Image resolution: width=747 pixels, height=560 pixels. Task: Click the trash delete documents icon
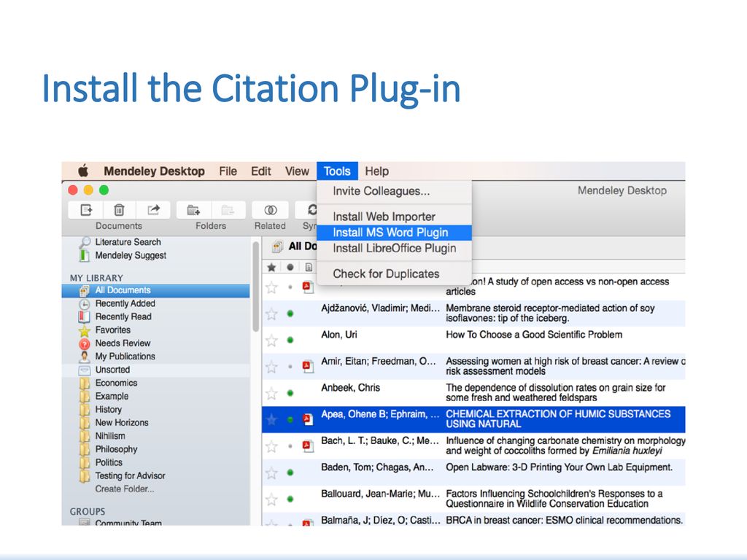coord(119,209)
